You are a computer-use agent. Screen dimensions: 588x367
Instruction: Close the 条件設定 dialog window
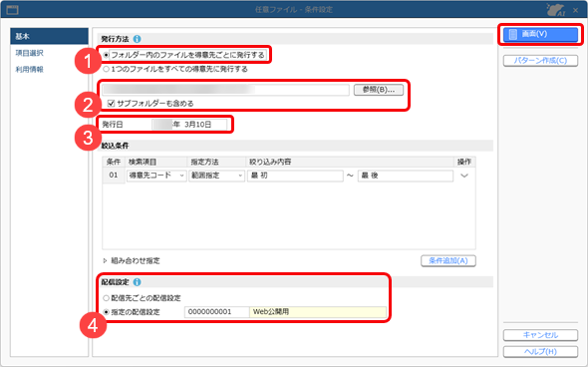pyautogui.click(x=576, y=10)
